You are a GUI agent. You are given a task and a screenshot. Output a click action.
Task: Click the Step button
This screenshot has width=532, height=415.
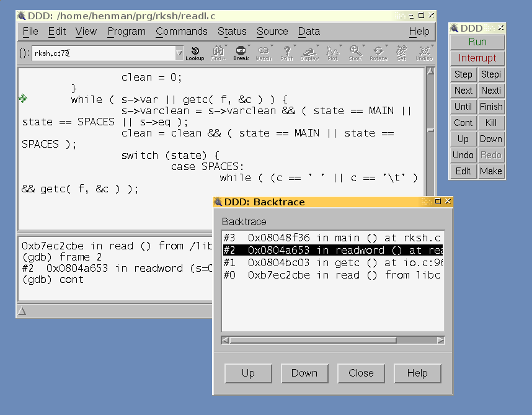pyautogui.click(x=463, y=74)
